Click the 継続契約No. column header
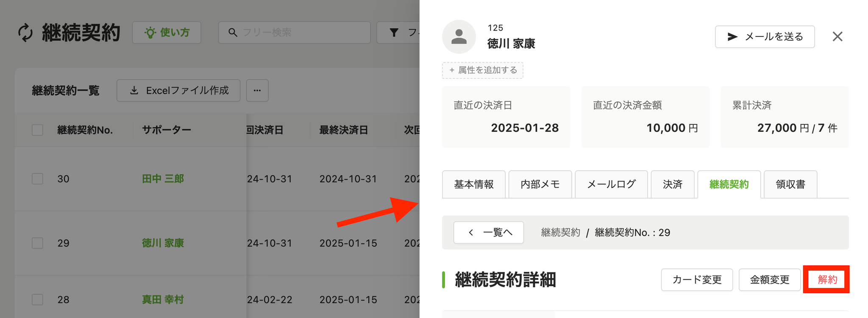The width and height of the screenshot is (868, 318). click(85, 130)
